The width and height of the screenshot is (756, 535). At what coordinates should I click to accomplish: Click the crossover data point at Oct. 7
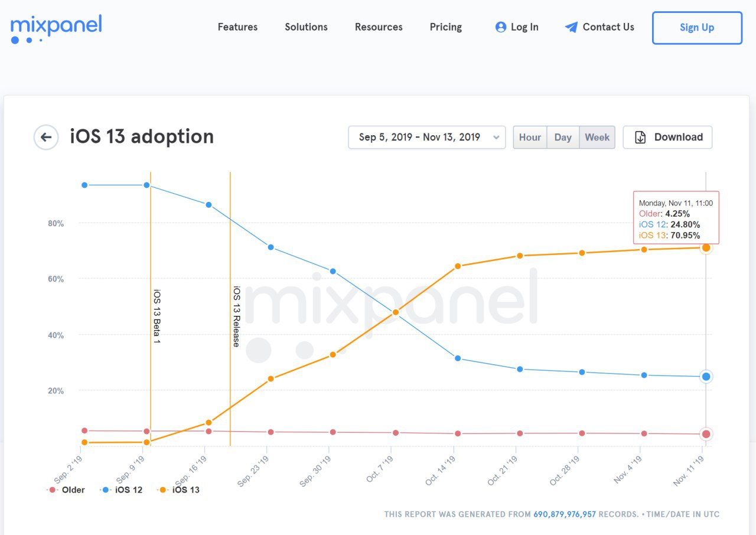click(x=395, y=312)
